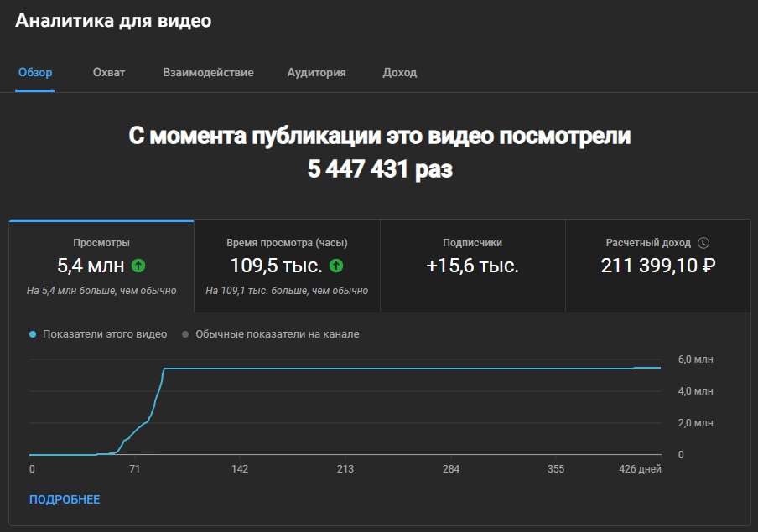Select the Доход tab
The image size is (758, 532).
(x=399, y=73)
